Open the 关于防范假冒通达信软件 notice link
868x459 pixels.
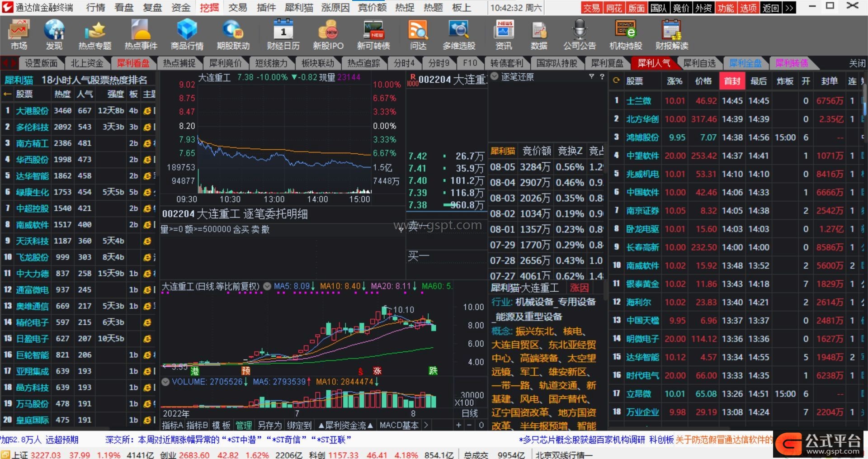point(723,439)
